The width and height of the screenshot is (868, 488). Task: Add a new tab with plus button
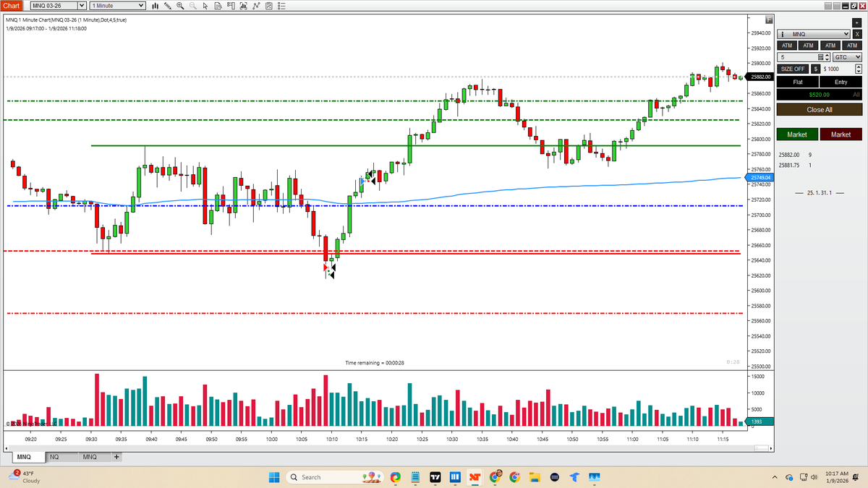click(x=116, y=457)
